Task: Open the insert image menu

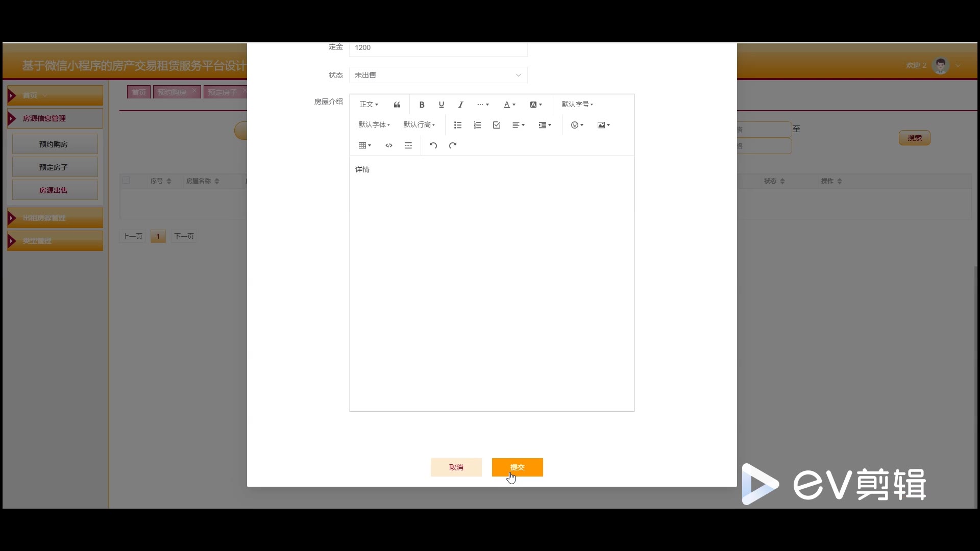Action: [603, 125]
